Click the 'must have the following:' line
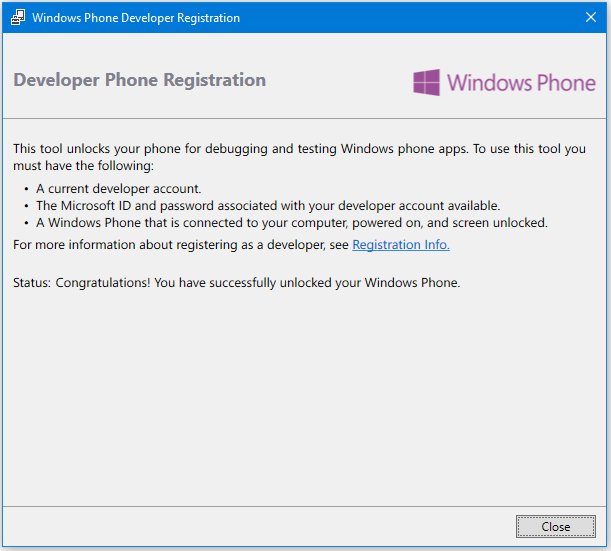611x551 pixels. point(83,166)
